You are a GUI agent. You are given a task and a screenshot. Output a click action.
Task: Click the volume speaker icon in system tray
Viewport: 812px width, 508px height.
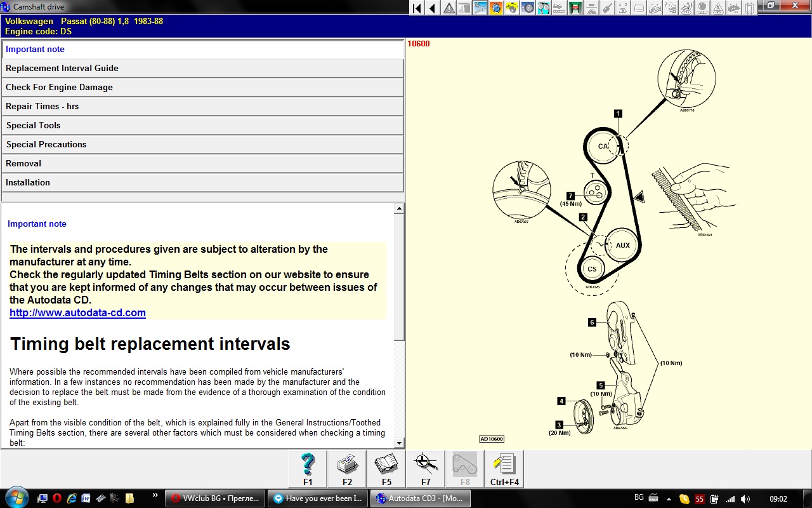coord(745,499)
